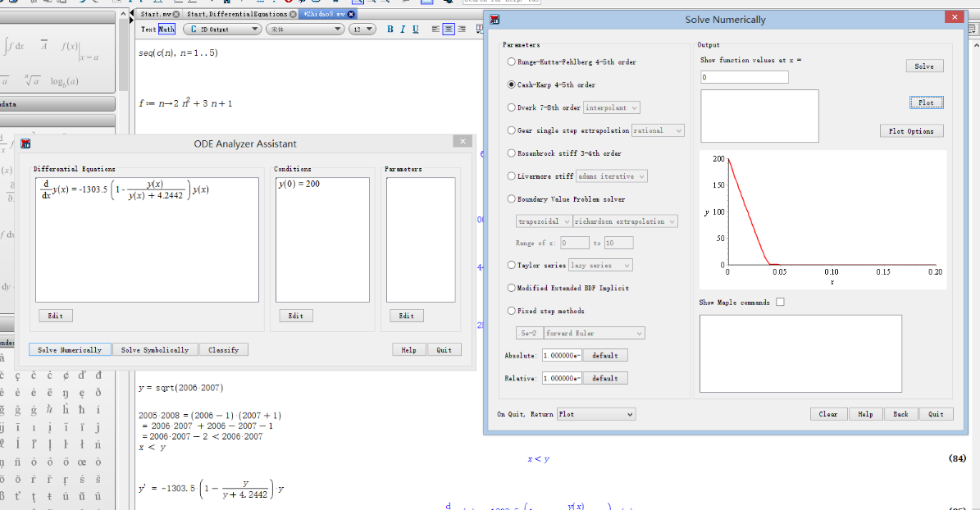Open the interpolant dropdown for Dverk

[x=611, y=107]
